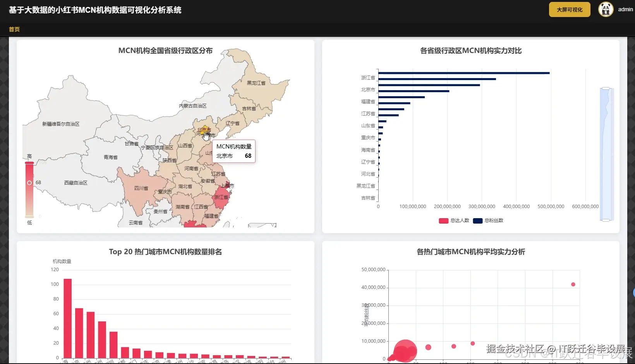The height and width of the screenshot is (364, 635).
Task: Select 吉林省 on the map
Action: pos(249,109)
